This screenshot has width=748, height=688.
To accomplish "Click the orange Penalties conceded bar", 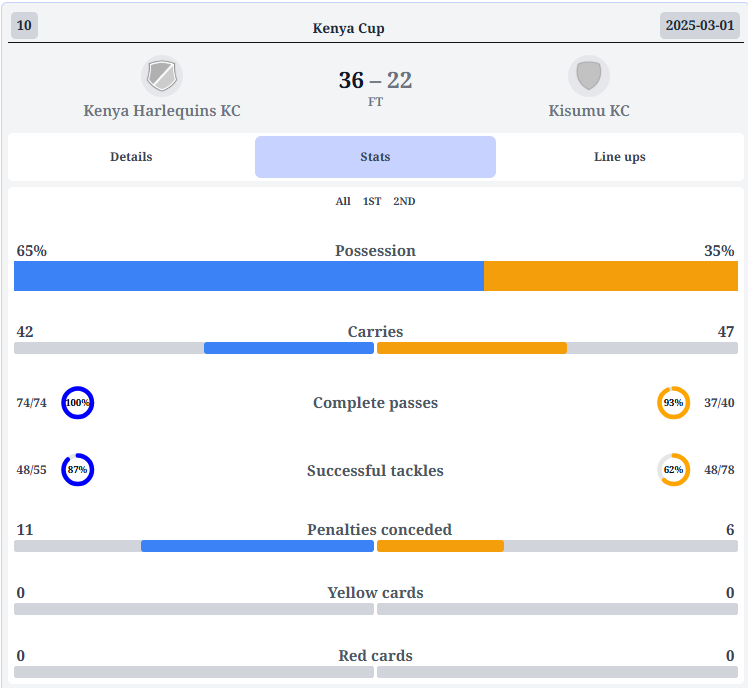I will (x=440, y=546).
